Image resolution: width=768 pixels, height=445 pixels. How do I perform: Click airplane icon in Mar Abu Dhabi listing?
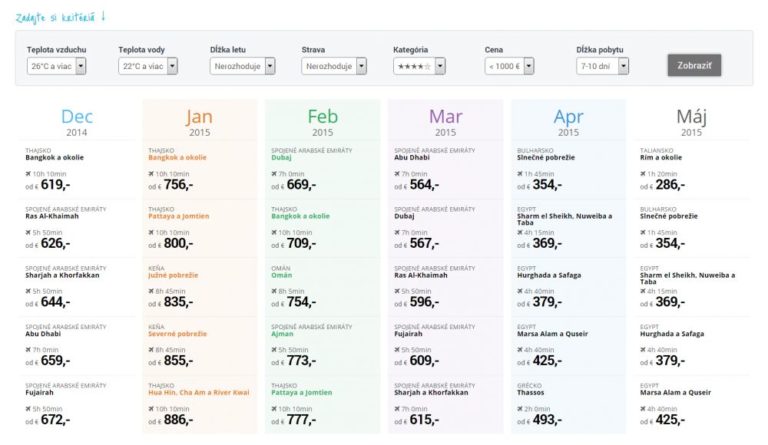click(397, 173)
